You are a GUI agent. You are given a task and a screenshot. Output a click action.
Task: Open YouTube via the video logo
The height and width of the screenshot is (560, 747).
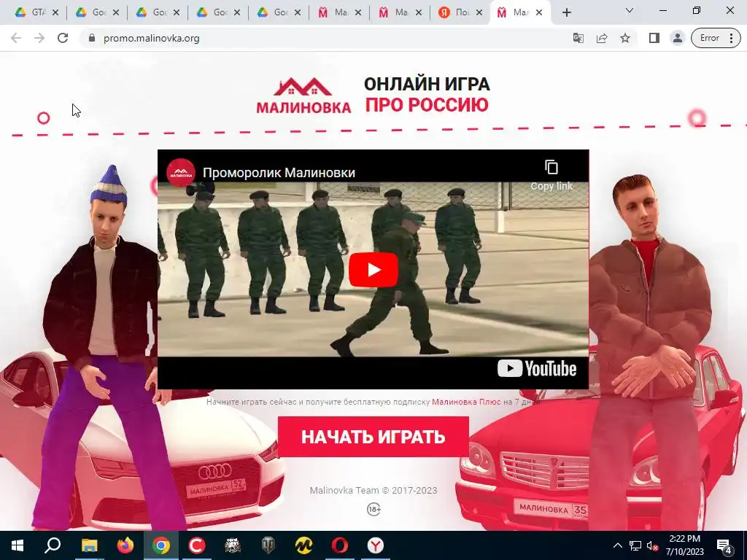pyautogui.click(x=537, y=368)
